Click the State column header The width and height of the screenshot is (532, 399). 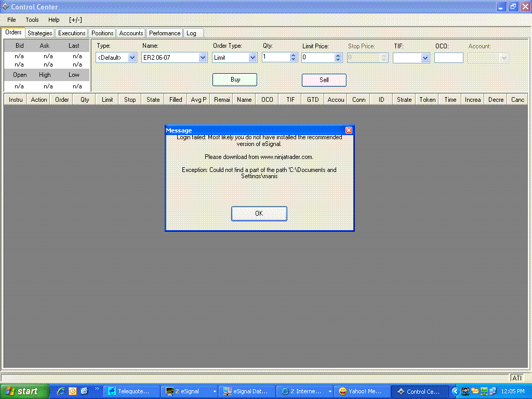(x=153, y=100)
